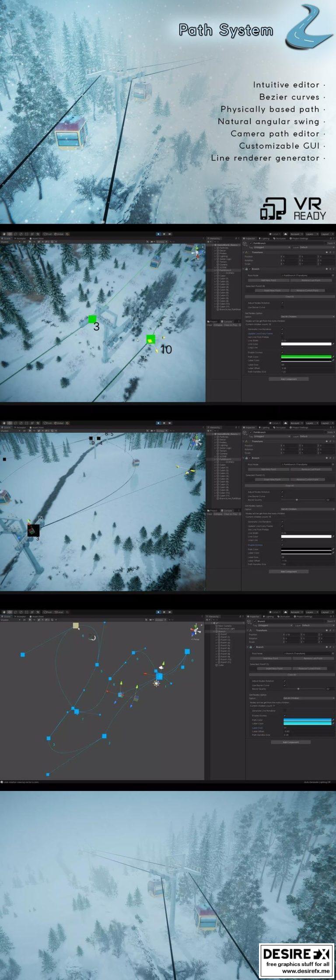Select green path node labeled 10

(x=150, y=339)
